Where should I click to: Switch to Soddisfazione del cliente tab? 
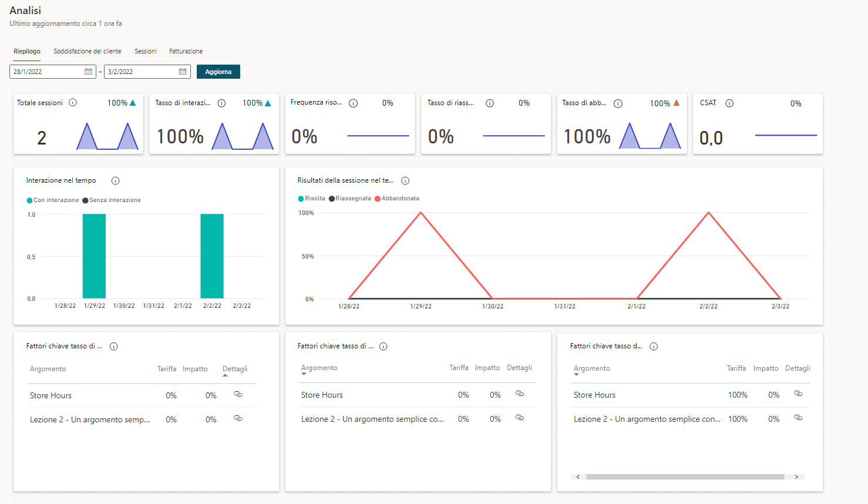[x=88, y=52]
